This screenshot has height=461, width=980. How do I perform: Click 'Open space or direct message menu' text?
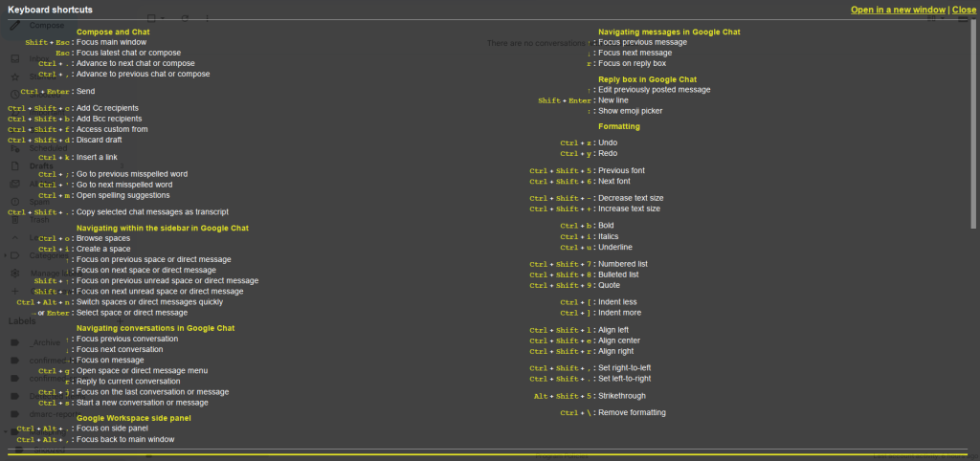coord(142,370)
